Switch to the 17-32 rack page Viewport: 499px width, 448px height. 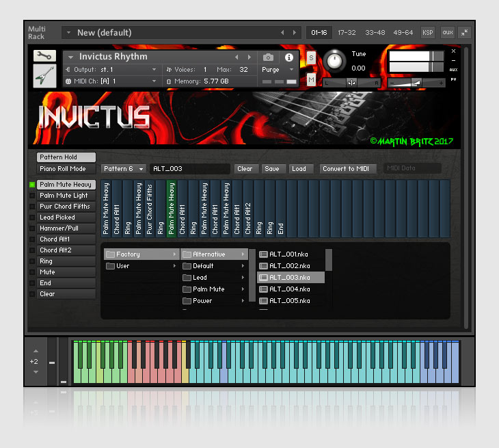click(x=347, y=32)
